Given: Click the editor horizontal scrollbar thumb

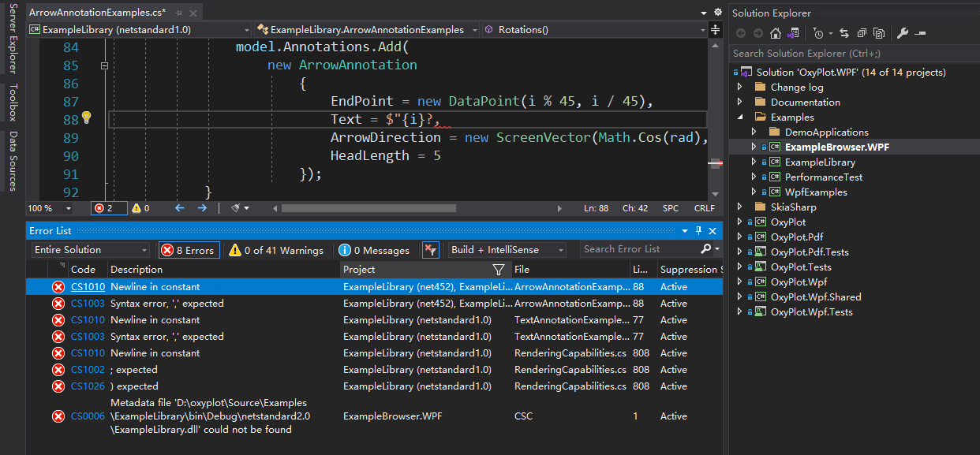Looking at the screenshot, I should click(x=368, y=208).
